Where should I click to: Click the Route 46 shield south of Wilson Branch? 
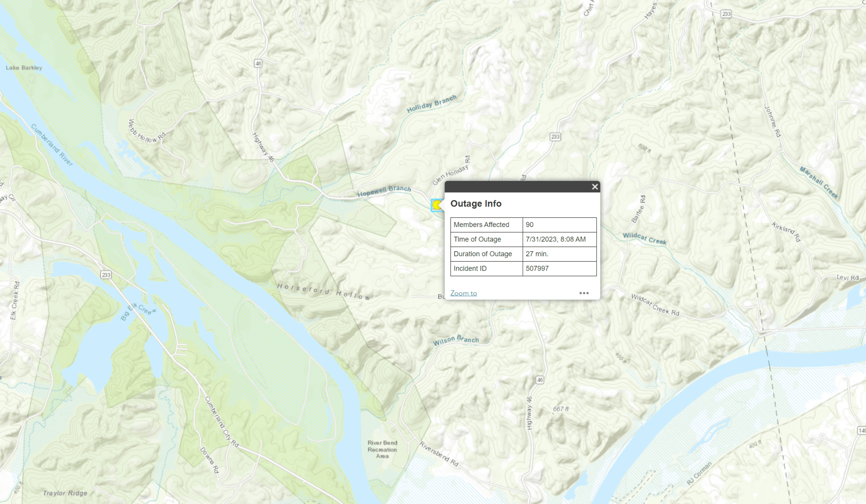pyautogui.click(x=540, y=380)
